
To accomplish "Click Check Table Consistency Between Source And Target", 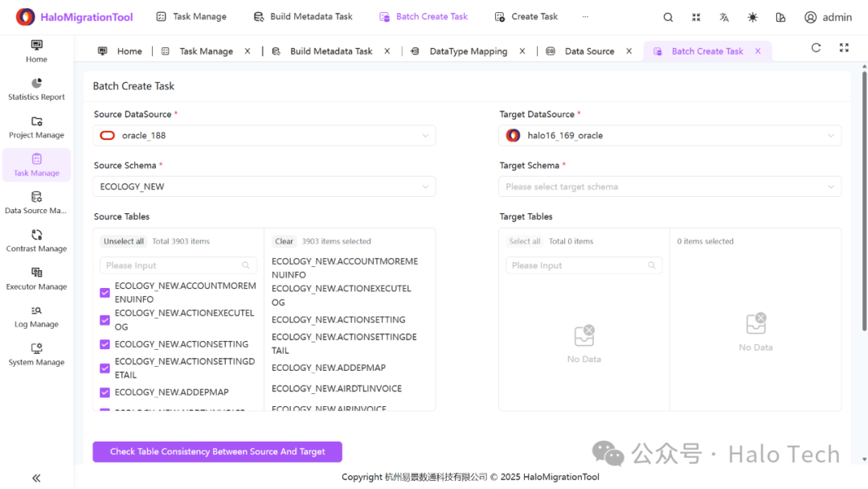I will [x=218, y=452].
